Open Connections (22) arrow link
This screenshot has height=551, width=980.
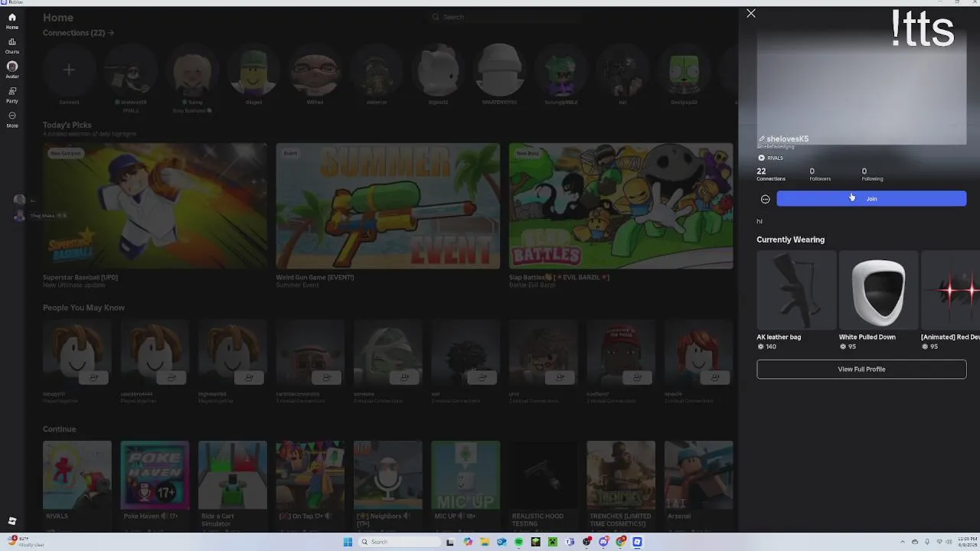pyautogui.click(x=78, y=33)
